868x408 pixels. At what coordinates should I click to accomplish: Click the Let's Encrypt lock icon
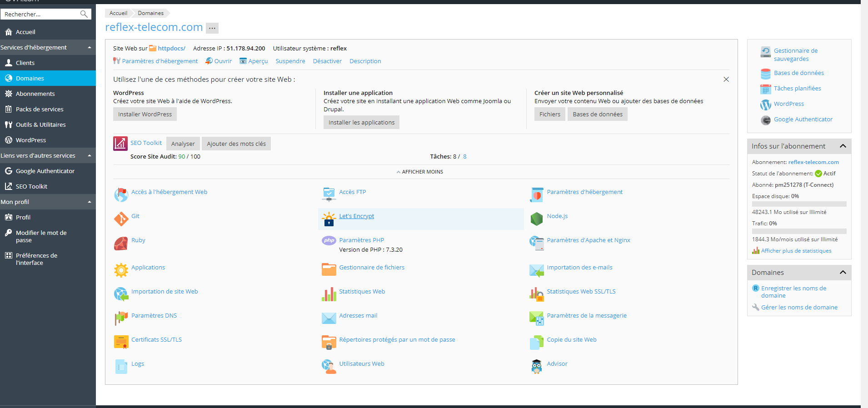point(329,219)
